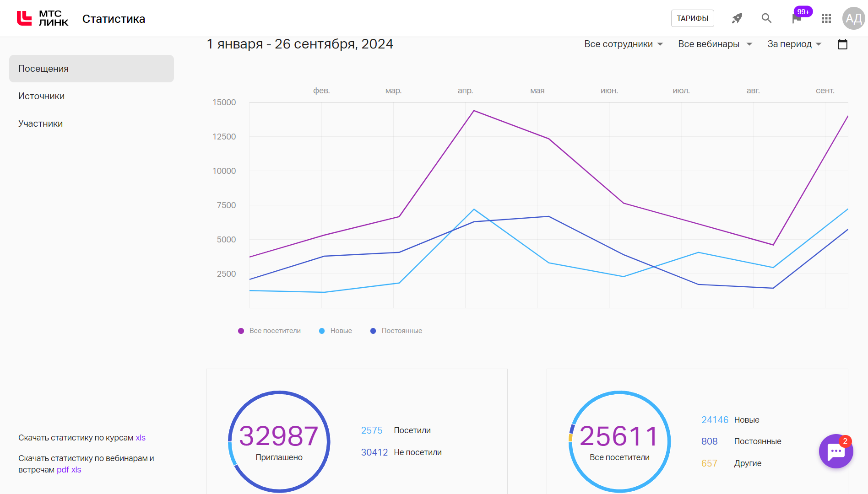This screenshot has width=868, height=494.
Task: Download webinar statistics pdf link
Action: (63, 470)
